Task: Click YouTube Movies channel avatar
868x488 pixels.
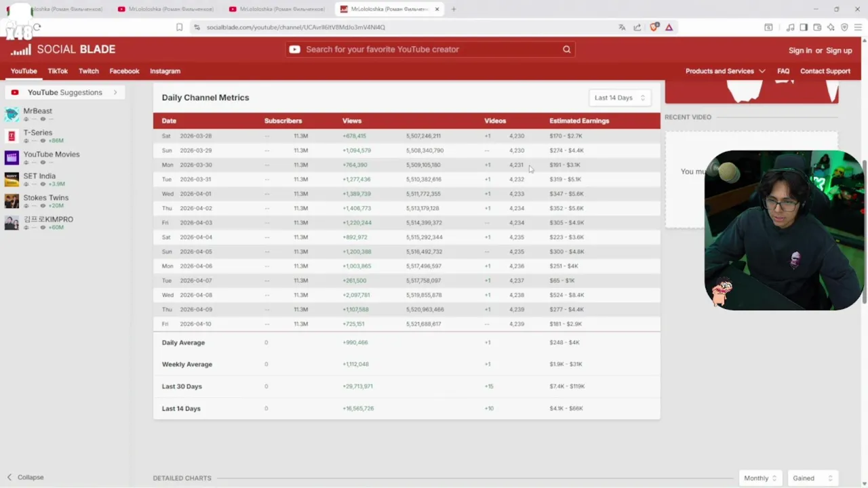Action: pyautogui.click(x=12, y=158)
